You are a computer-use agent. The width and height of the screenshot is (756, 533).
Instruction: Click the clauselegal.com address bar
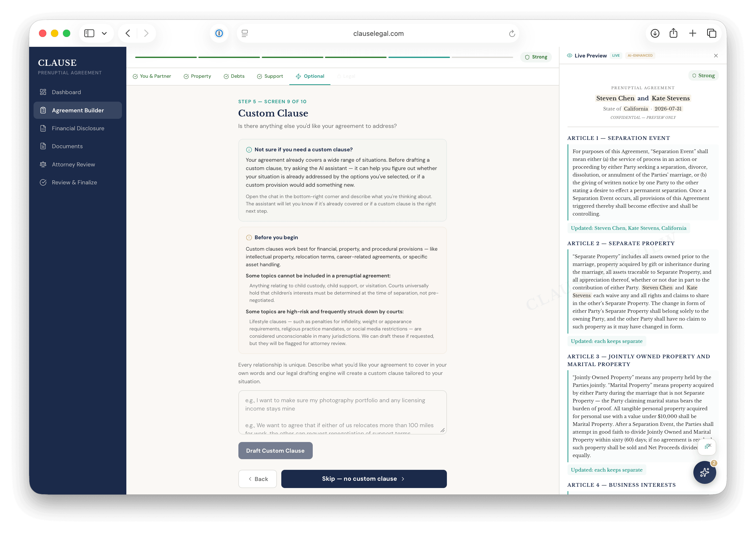[x=378, y=33]
